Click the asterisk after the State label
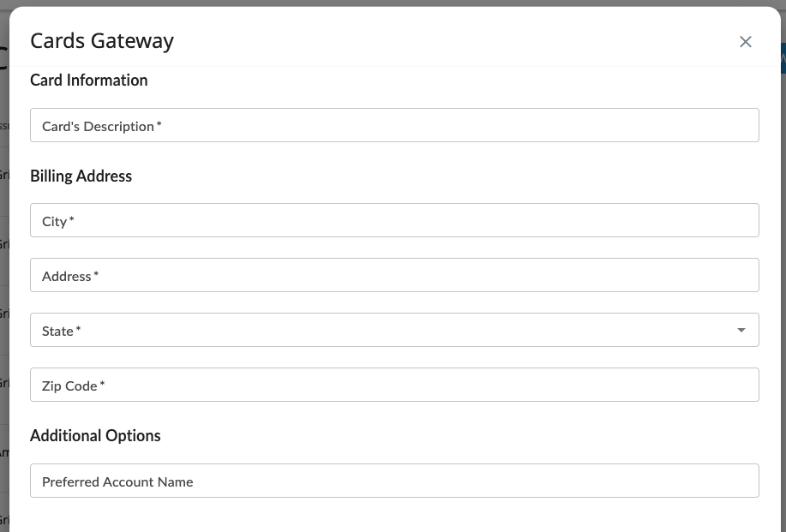786x532 pixels. click(x=79, y=330)
